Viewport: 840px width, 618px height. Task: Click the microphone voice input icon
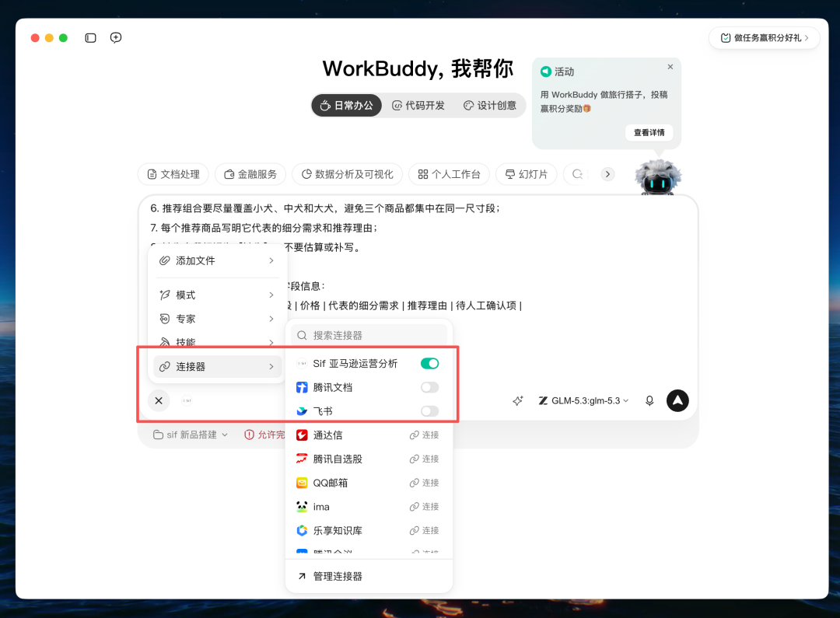[649, 400]
